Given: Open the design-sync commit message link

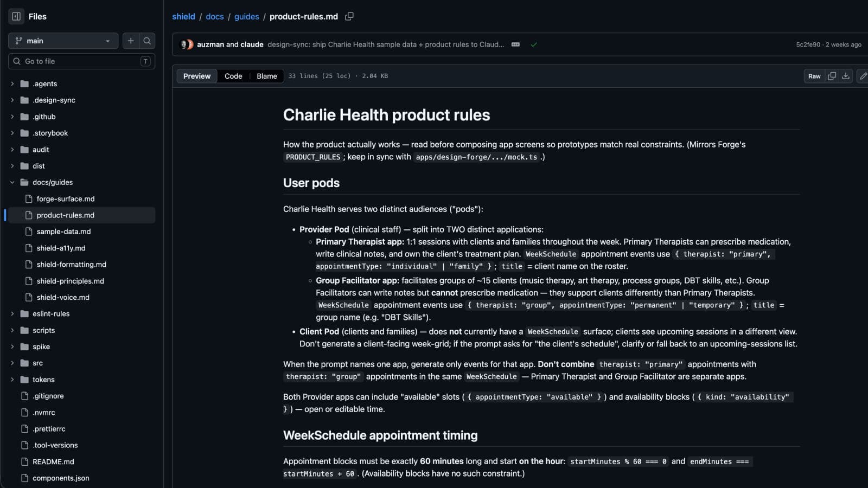Looking at the screenshot, I should 386,44.
